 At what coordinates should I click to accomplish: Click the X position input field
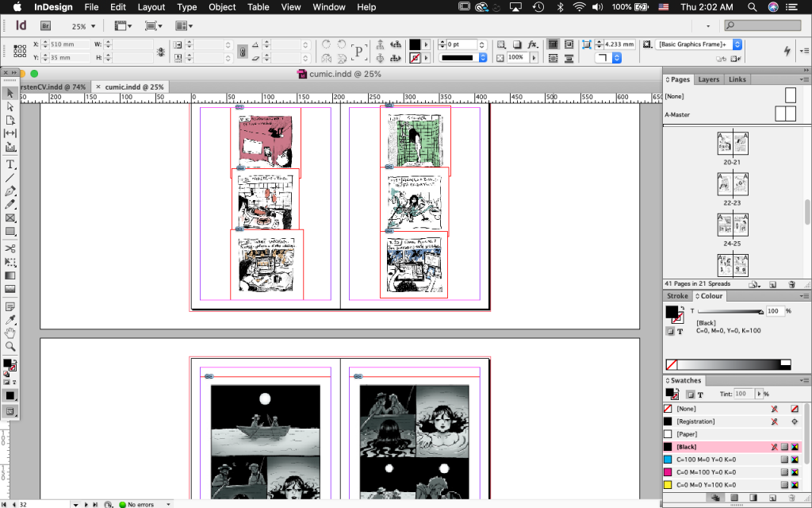click(x=70, y=44)
